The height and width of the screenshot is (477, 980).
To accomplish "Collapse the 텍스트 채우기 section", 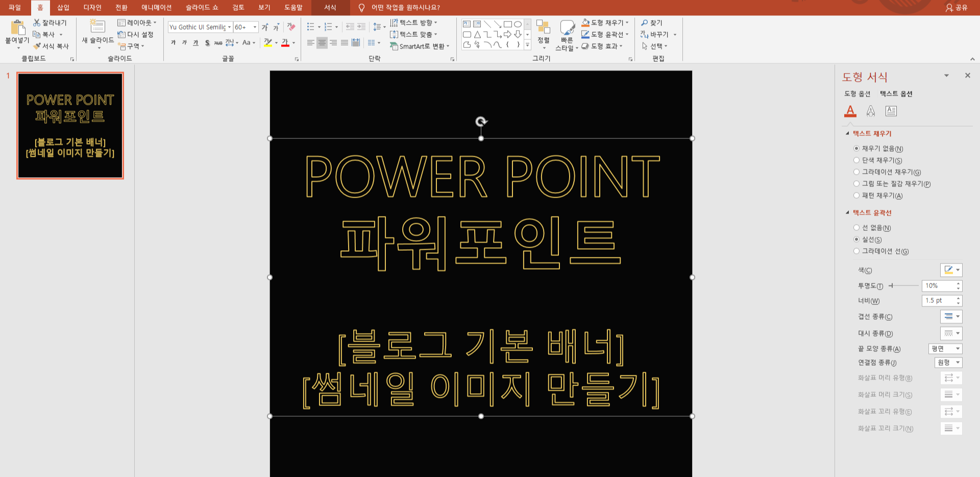I will (x=848, y=134).
